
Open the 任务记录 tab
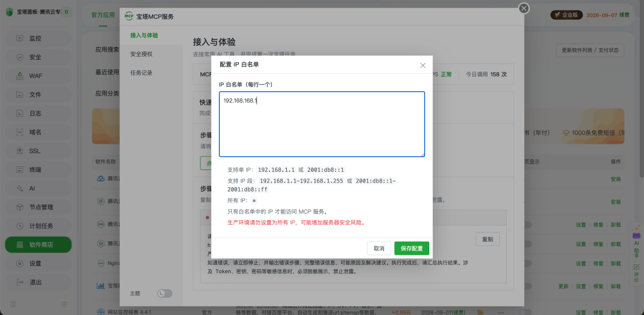(141, 73)
